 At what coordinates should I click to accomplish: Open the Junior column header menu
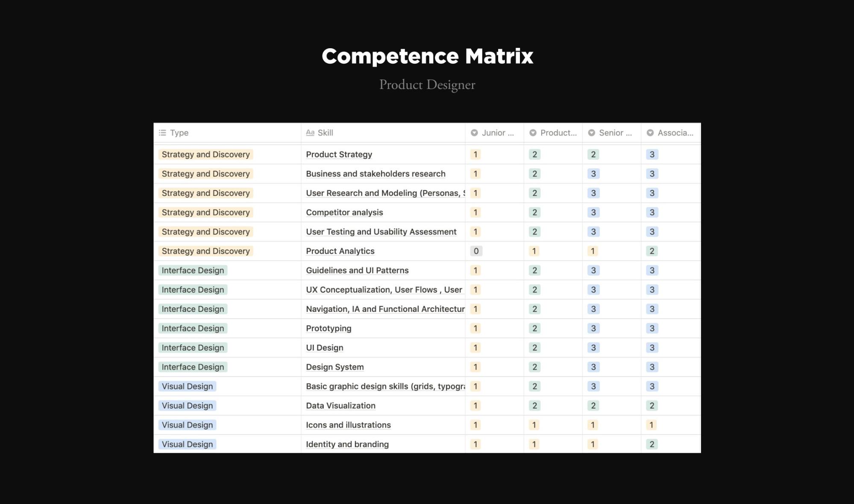[497, 133]
